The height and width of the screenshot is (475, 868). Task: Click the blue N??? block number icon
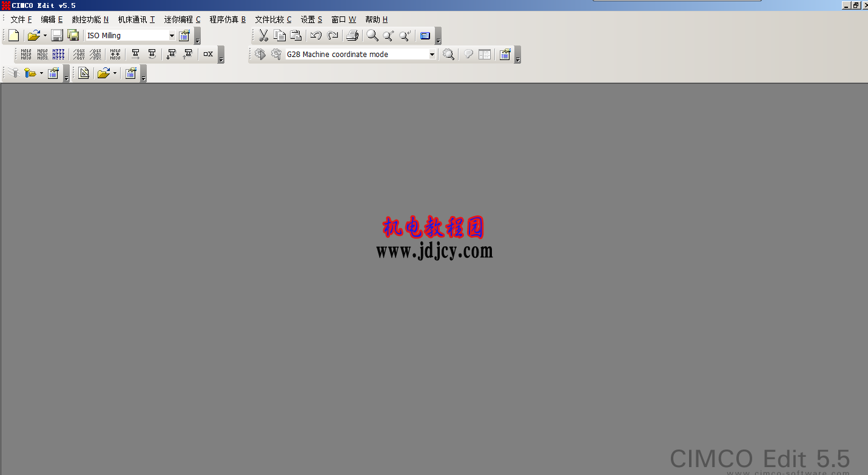(x=58, y=55)
